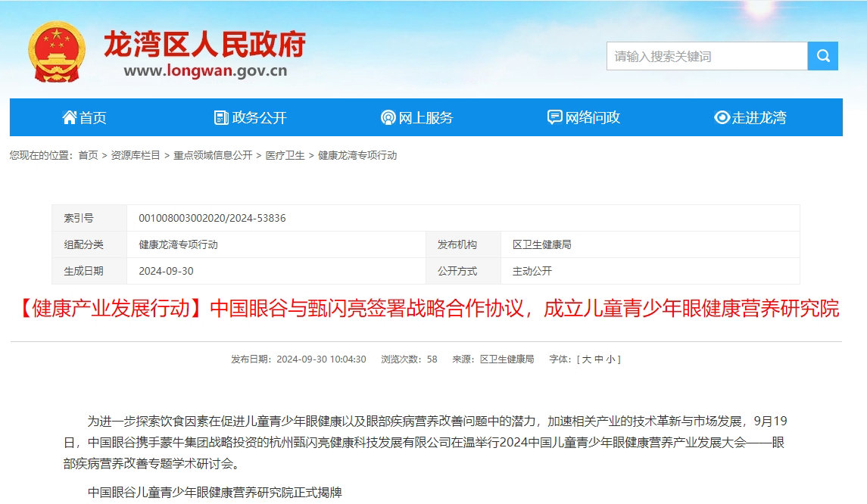This screenshot has height=504, width=867.
Task: Click the 生成日期 label cell
Action: coord(89,272)
